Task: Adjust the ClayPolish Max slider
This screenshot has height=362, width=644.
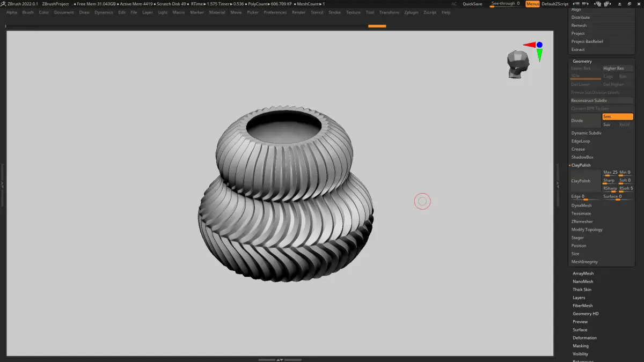Action: [x=610, y=173]
